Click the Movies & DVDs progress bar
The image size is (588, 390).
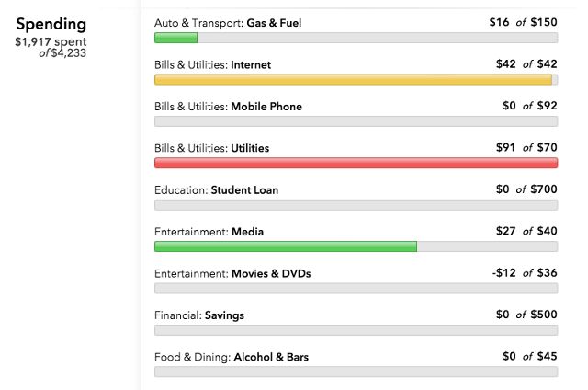click(x=356, y=288)
